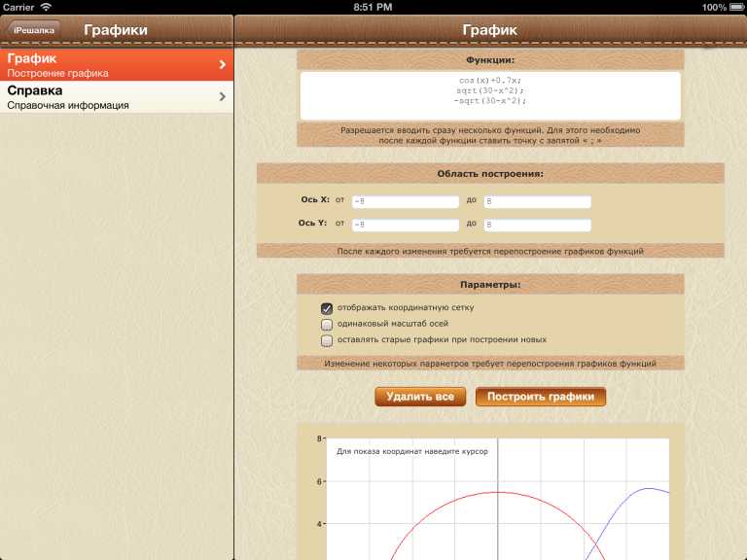Set Ось Y 'от' value field
The width and height of the screenshot is (747, 560).
(x=406, y=225)
